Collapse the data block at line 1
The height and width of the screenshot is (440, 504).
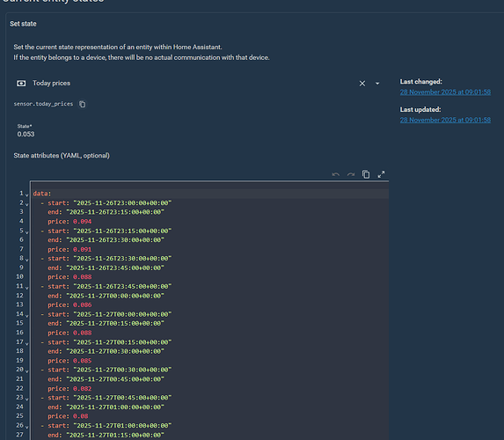click(x=26, y=194)
